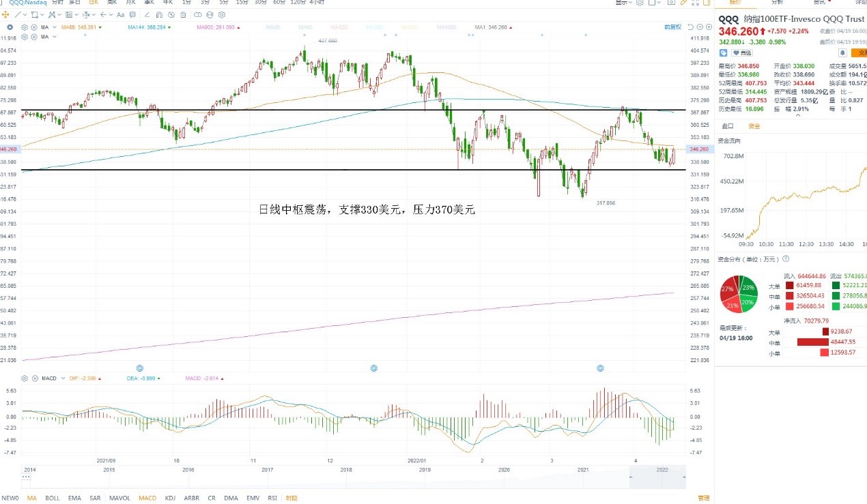Click the trash delete drawings icon
This screenshot has width=867, height=504.
tap(183, 15)
